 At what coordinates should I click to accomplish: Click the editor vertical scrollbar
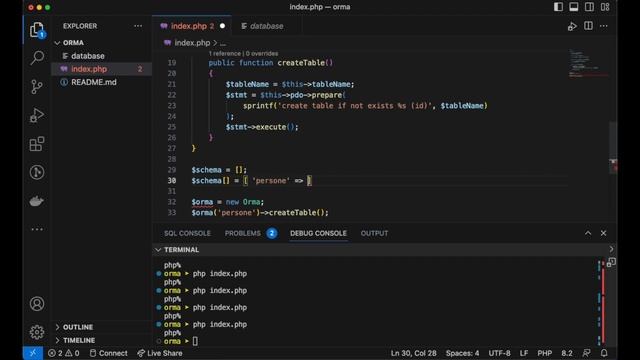(x=613, y=147)
